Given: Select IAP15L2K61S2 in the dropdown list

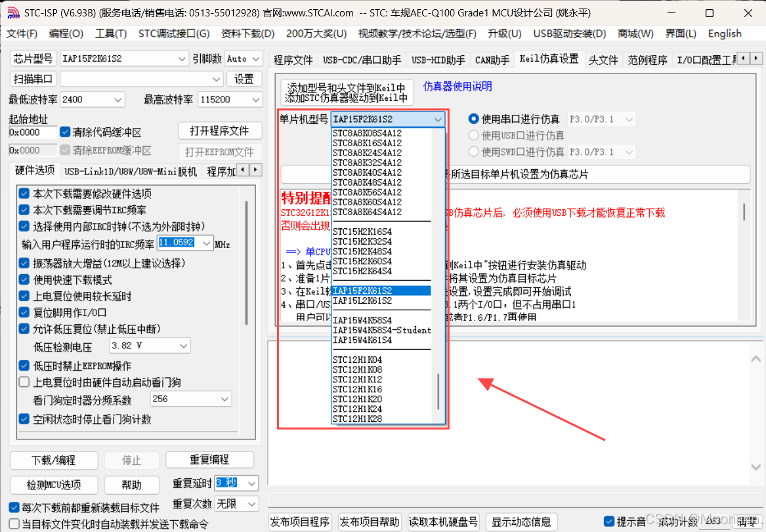Looking at the screenshot, I should (x=381, y=300).
